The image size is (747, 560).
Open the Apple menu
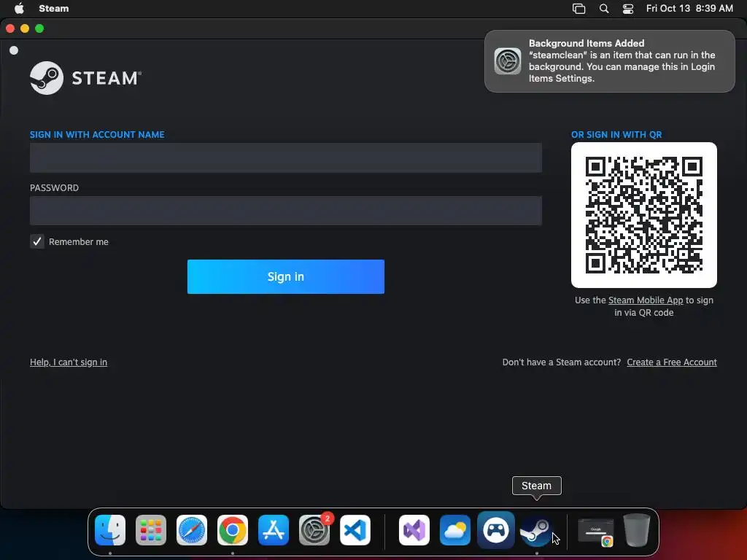[x=19, y=8]
